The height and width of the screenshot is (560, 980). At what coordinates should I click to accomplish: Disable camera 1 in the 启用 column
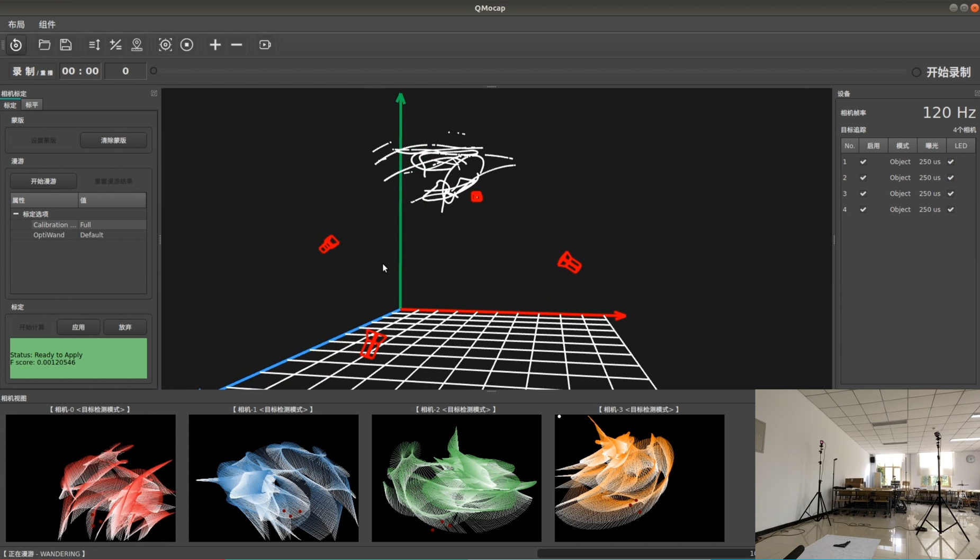(x=863, y=162)
